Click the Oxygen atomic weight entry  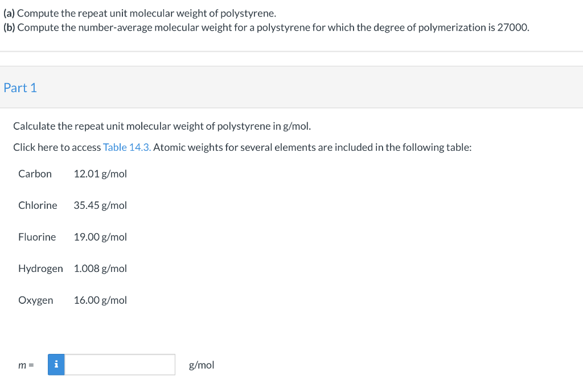click(x=36, y=300)
